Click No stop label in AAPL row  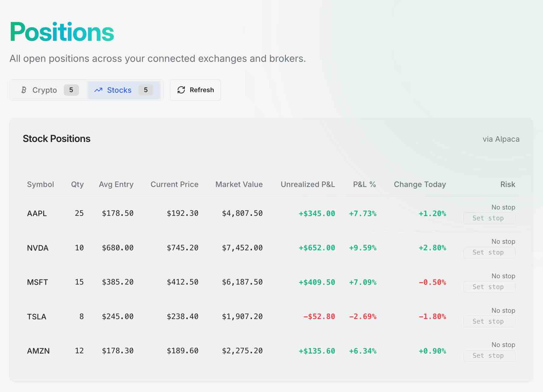point(503,207)
